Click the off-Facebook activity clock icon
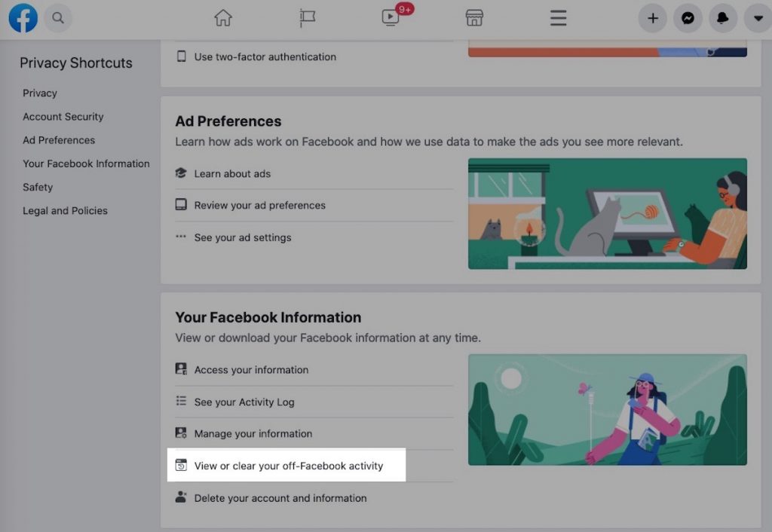 pyautogui.click(x=181, y=466)
